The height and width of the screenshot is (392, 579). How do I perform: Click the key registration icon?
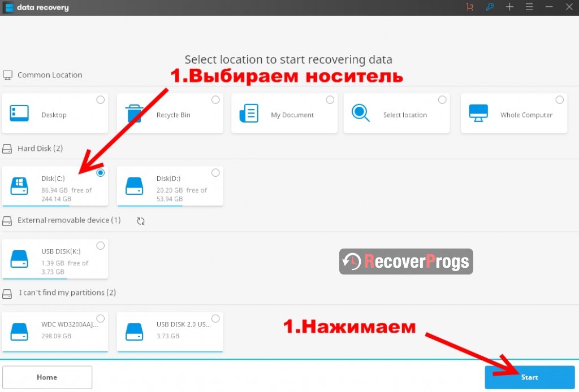pyautogui.click(x=490, y=7)
